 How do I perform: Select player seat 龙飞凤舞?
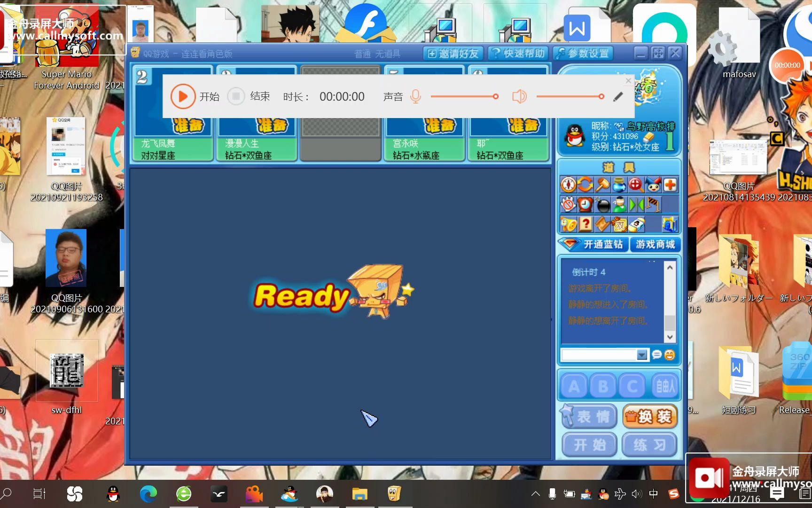coord(172,114)
